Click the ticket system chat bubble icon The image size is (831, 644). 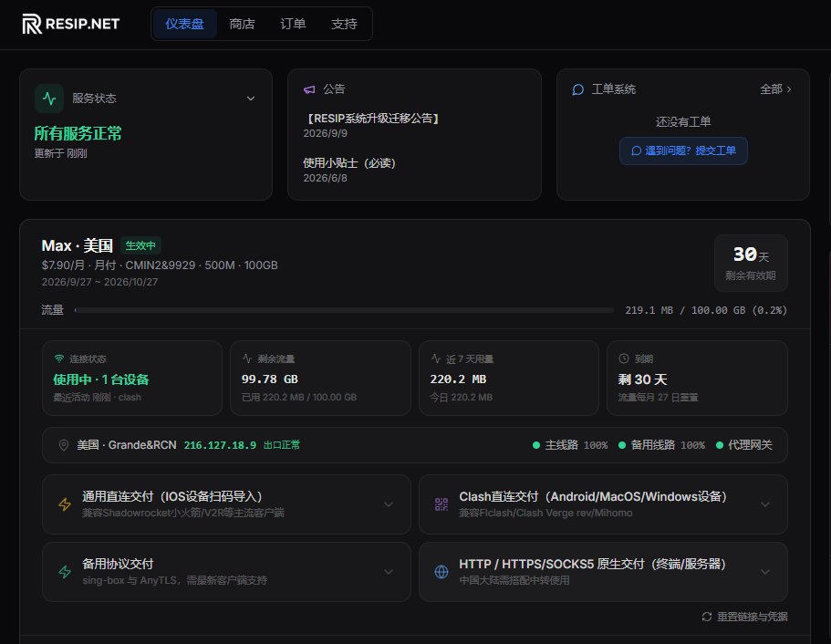click(577, 89)
